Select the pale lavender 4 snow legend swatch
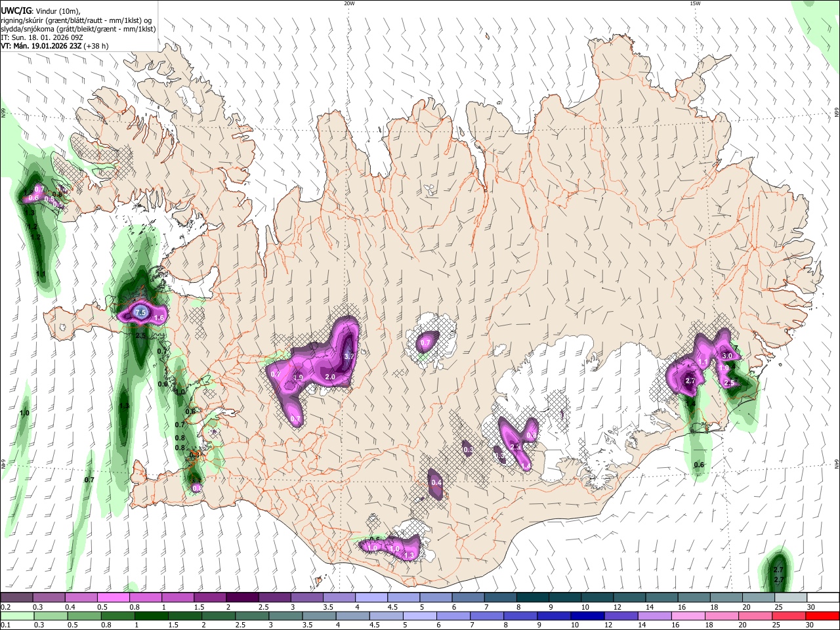 371,598
